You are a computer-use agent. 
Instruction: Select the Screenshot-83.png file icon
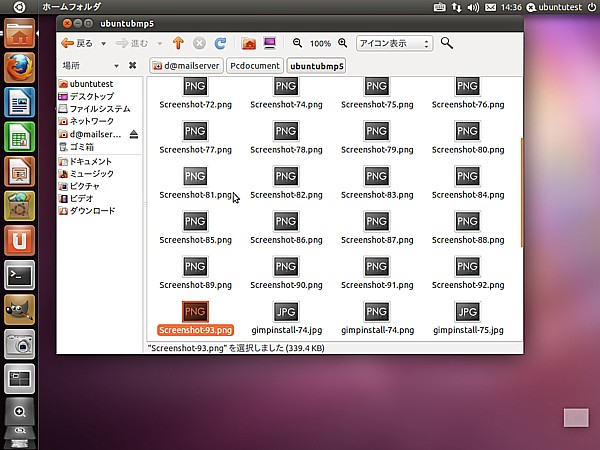coord(377,176)
